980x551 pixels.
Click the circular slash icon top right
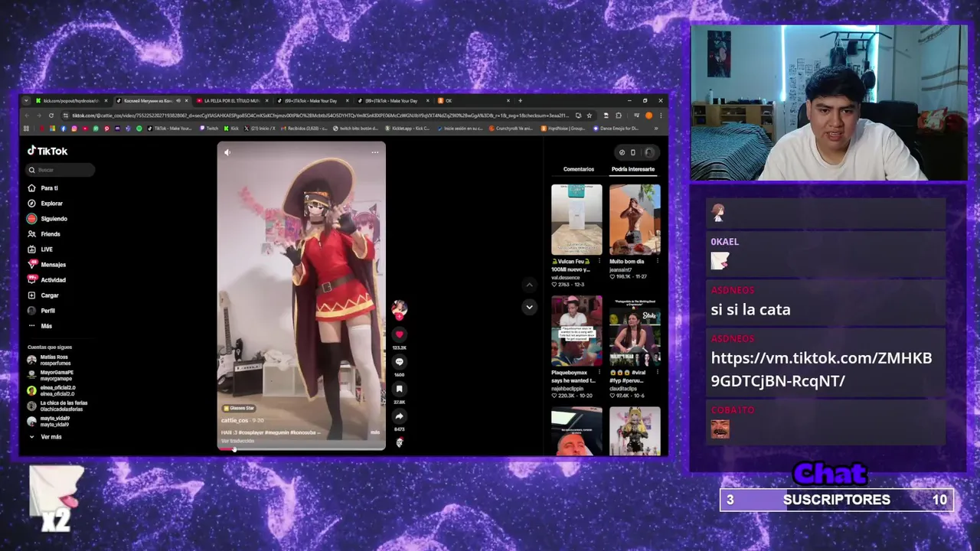[x=622, y=152]
